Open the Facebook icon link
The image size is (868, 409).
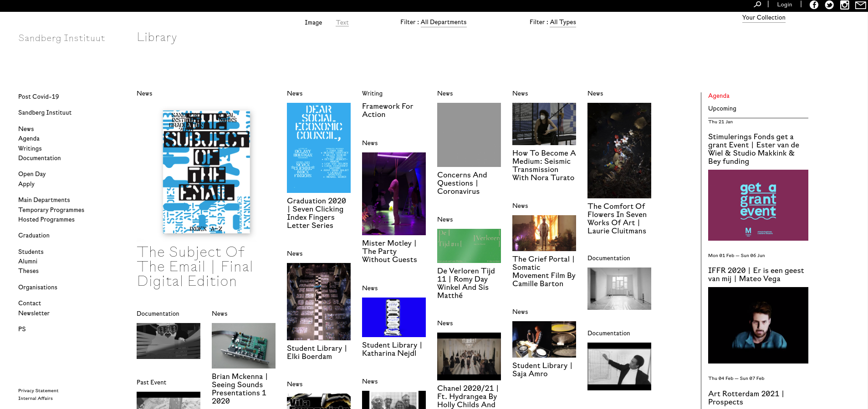pos(814,5)
